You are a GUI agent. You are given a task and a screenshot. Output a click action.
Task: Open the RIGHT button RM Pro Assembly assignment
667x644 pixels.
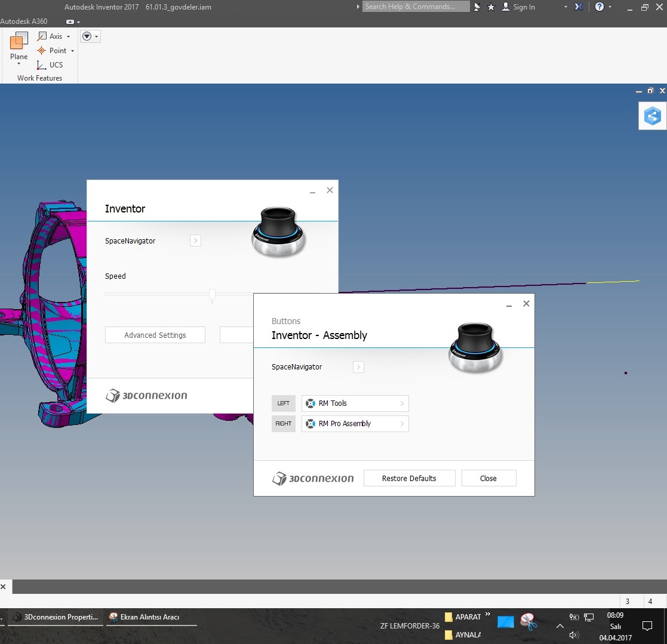(x=355, y=424)
